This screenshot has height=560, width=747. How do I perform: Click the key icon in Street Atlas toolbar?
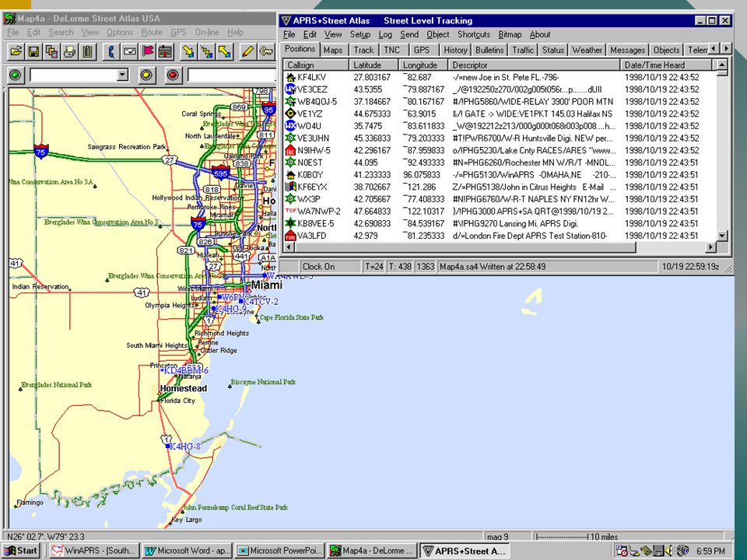tap(266, 51)
